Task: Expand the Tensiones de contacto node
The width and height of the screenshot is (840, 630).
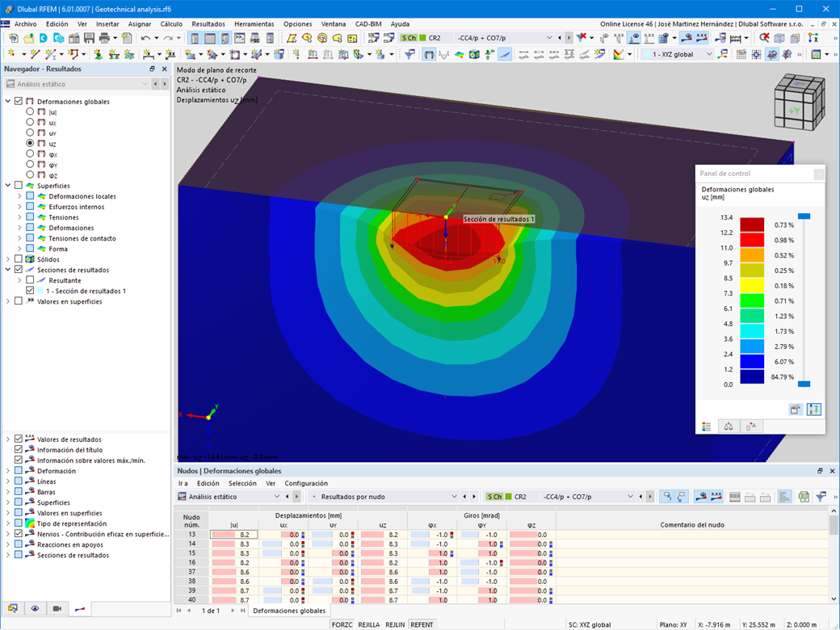Action: click(x=20, y=238)
